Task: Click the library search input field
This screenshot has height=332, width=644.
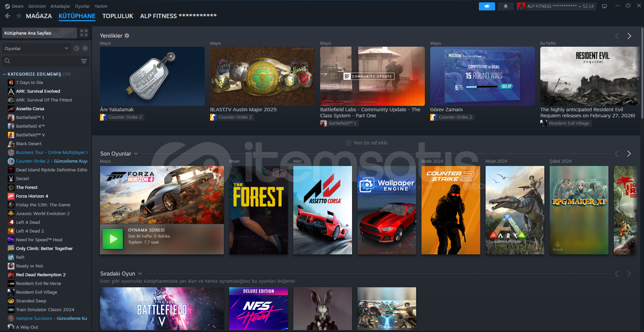Action: pos(45,61)
